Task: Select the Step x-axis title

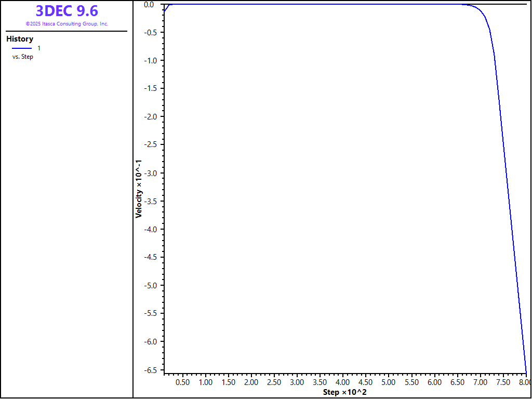Action: tap(344, 392)
